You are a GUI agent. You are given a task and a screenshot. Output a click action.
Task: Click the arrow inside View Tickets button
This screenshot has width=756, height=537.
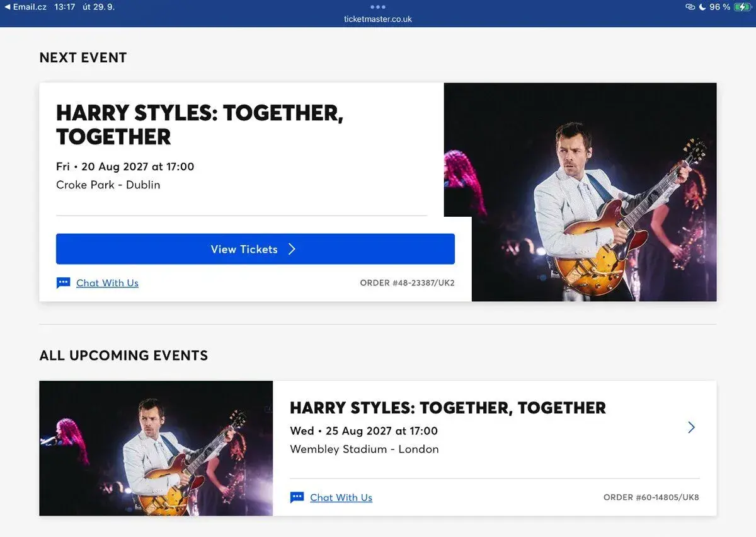[292, 249]
